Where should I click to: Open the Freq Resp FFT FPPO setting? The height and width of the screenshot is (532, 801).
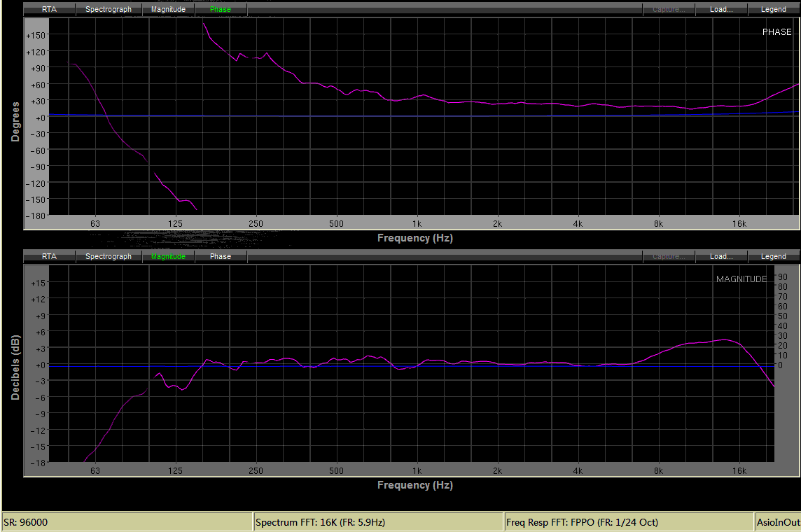pyautogui.click(x=628, y=522)
